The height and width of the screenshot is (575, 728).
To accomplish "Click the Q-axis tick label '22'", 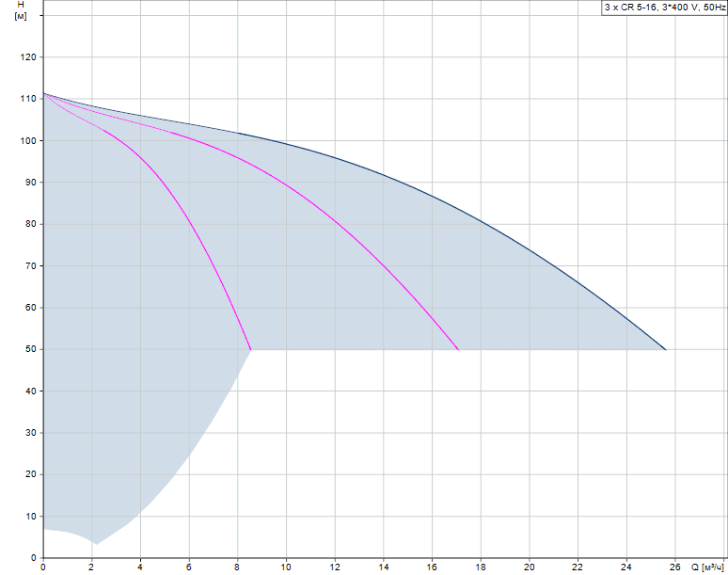I will point(578,567).
